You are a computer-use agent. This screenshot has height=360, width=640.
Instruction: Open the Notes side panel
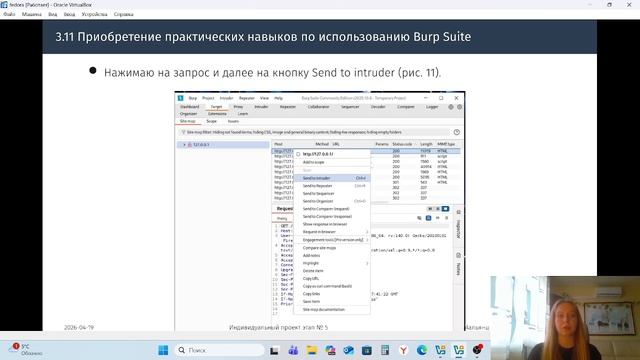tap(458, 264)
